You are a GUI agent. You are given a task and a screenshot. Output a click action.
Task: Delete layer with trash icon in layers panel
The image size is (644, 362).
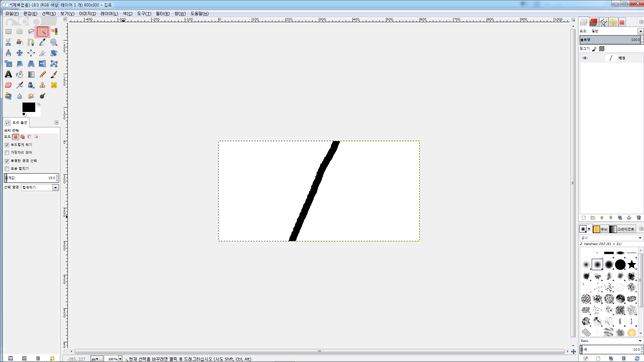pos(639,218)
